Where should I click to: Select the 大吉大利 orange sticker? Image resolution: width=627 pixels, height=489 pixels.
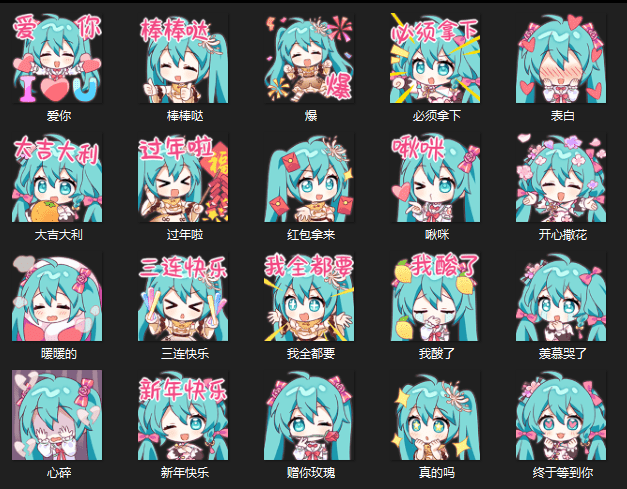[x=57, y=177]
